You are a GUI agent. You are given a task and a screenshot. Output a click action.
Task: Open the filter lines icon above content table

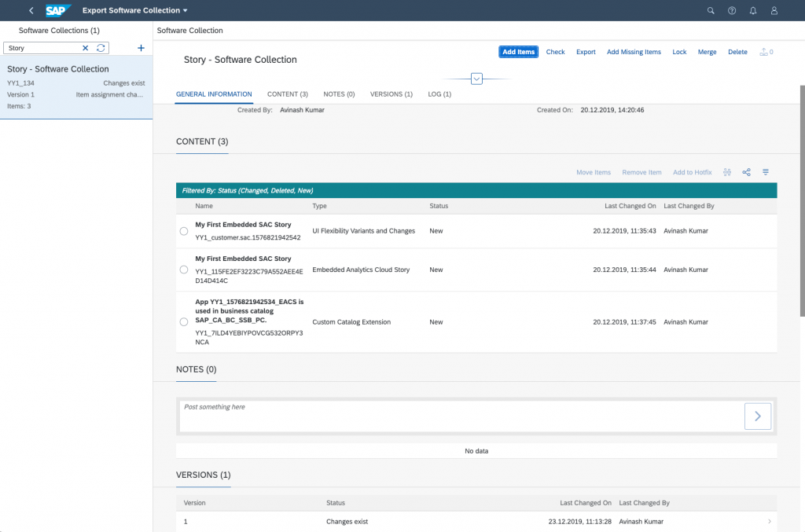(766, 172)
